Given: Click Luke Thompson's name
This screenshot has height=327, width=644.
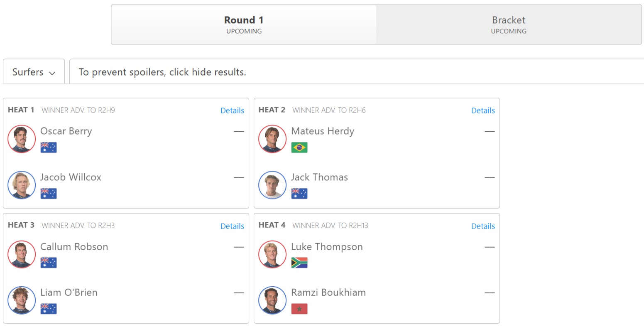Looking at the screenshot, I should pos(327,247).
